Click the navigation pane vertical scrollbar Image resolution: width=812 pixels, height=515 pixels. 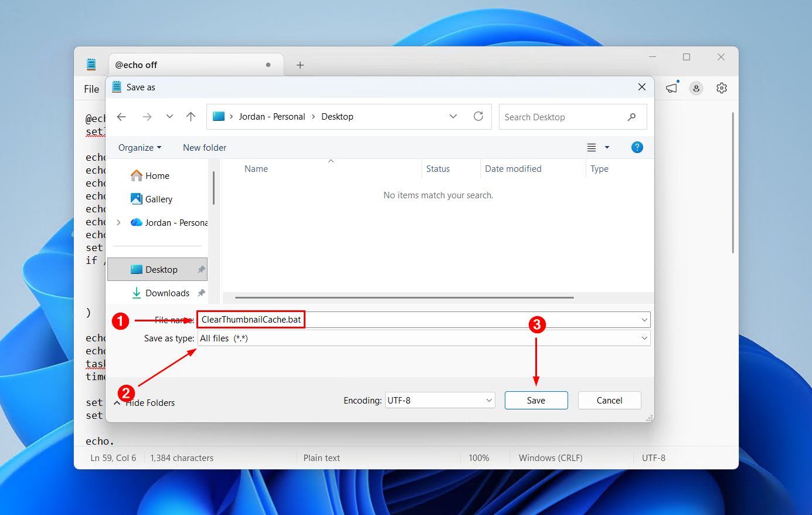point(213,188)
